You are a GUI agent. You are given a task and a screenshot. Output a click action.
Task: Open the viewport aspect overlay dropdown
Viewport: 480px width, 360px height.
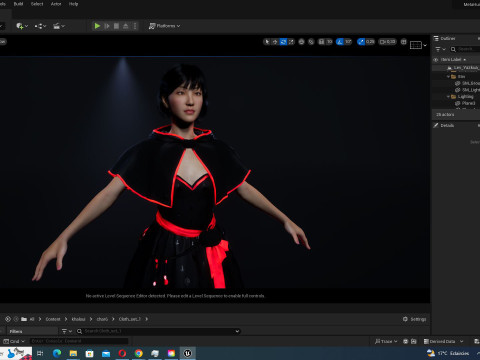tap(418, 45)
